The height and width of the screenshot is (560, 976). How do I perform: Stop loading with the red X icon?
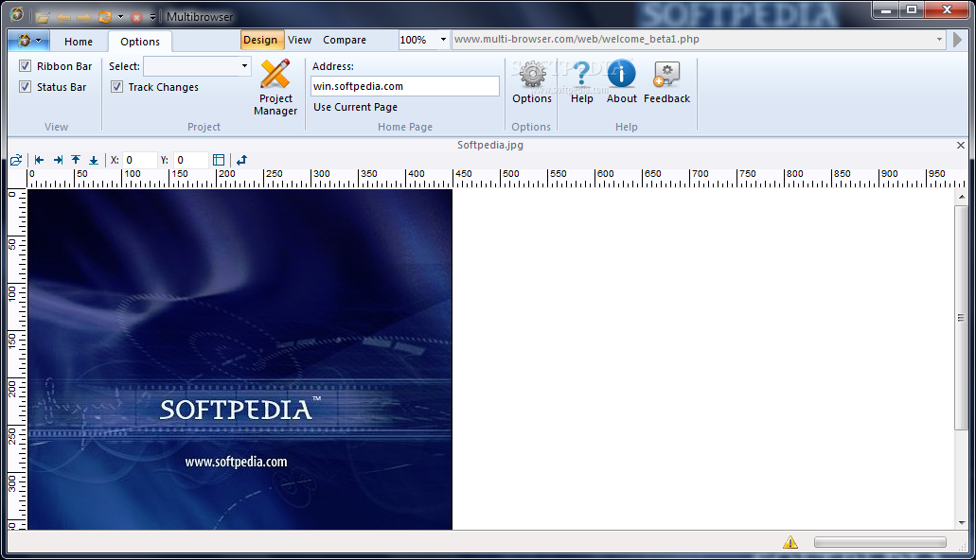click(136, 17)
